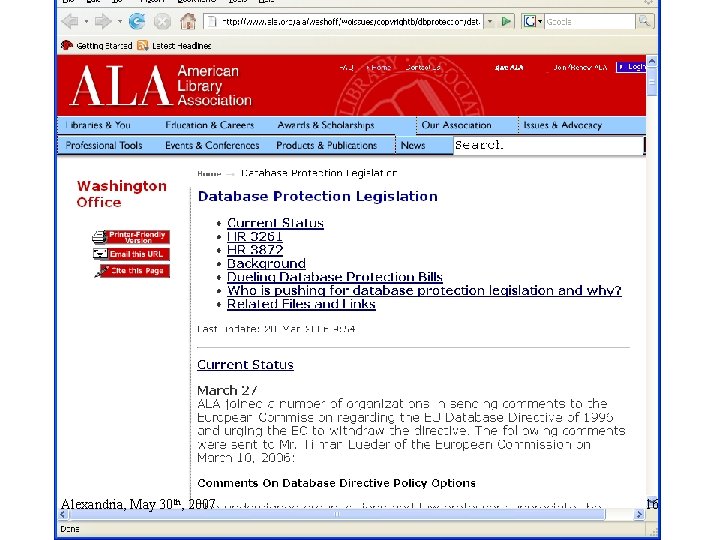
Task: Click the Done status bar text
Action: [x=70, y=529]
